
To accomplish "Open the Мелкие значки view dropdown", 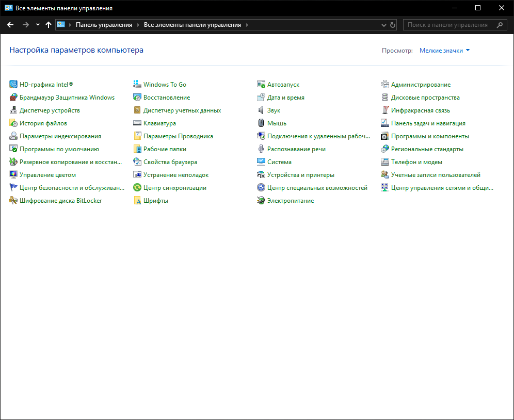I will coord(444,51).
